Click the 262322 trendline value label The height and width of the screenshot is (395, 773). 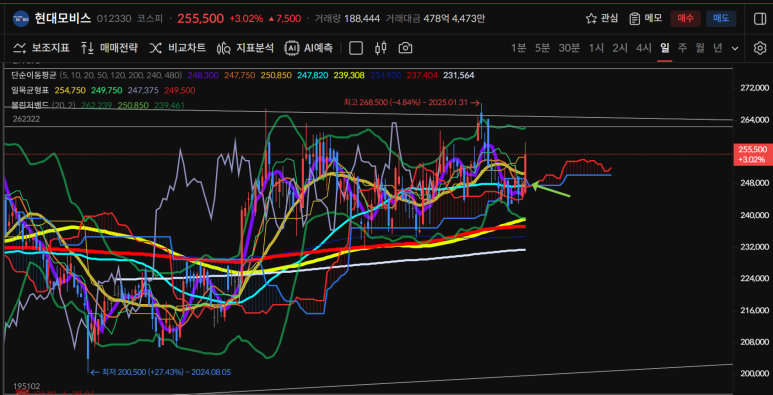27,119
